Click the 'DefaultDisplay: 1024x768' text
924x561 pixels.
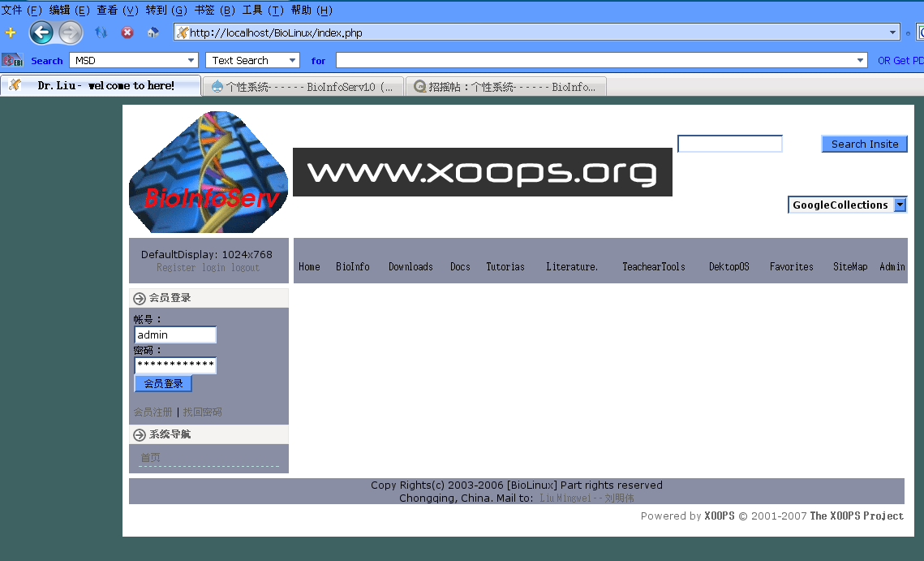coord(207,255)
